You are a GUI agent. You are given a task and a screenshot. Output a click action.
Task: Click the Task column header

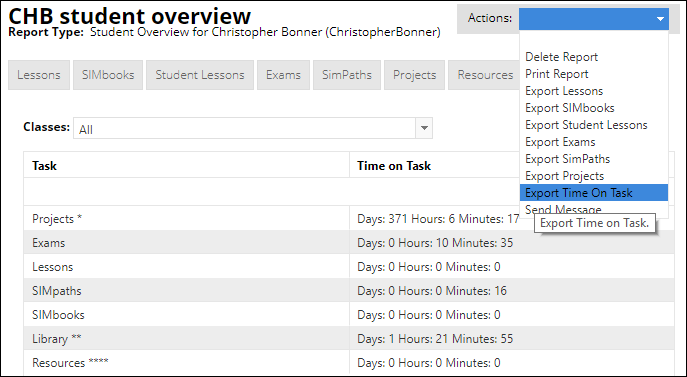(187, 165)
